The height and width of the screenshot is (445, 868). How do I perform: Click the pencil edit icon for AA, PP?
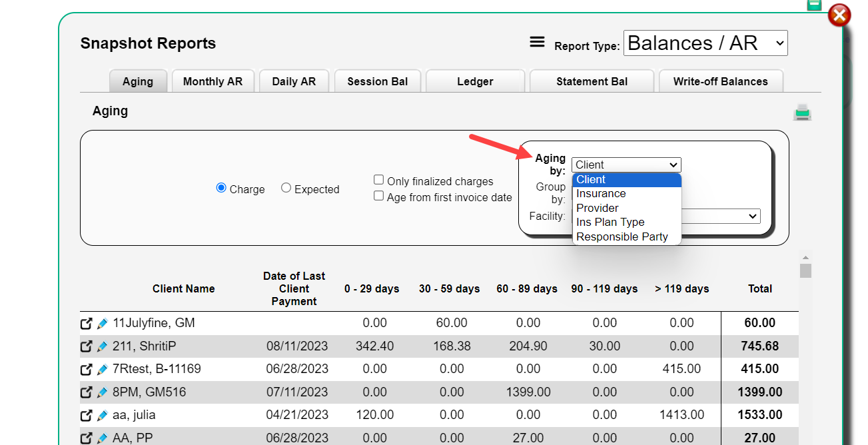click(x=101, y=438)
